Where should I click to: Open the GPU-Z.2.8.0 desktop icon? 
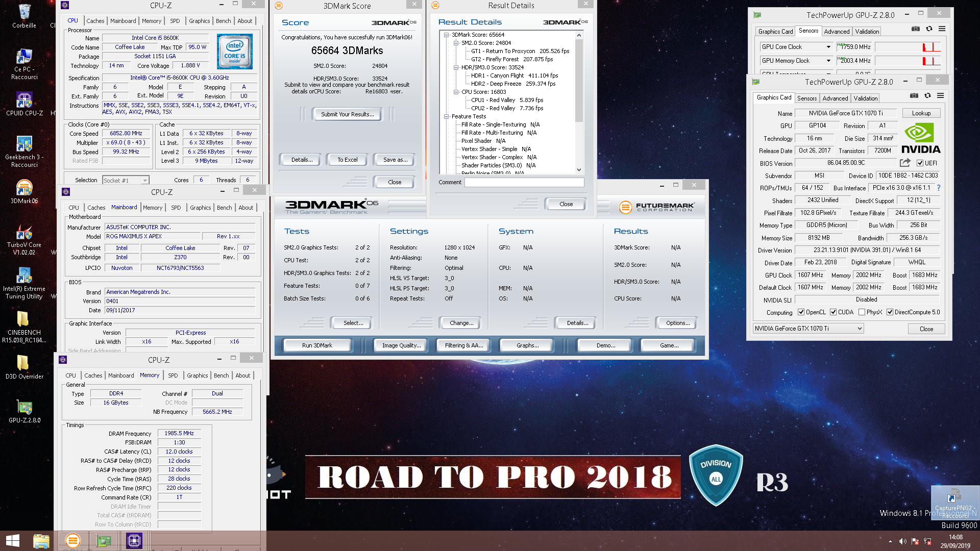[24, 411]
